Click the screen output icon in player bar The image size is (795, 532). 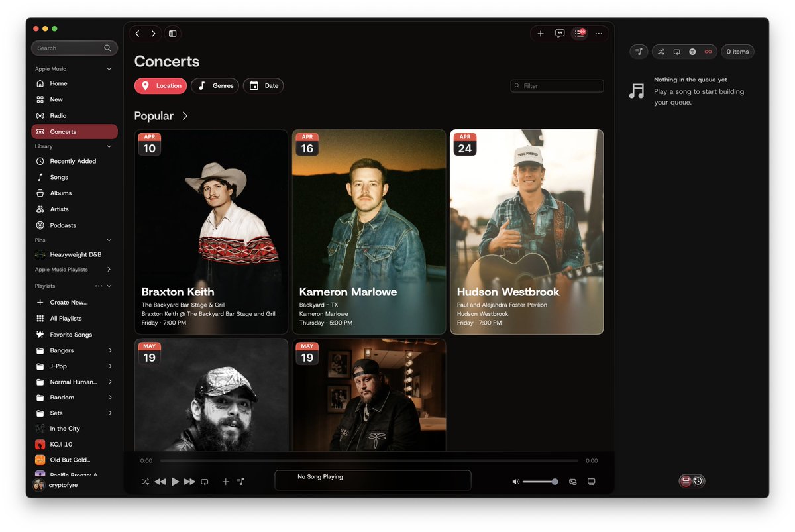pyautogui.click(x=592, y=482)
